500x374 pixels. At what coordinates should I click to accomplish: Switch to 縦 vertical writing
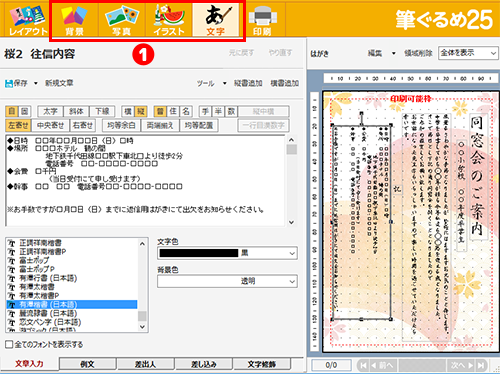pyautogui.click(x=141, y=111)
